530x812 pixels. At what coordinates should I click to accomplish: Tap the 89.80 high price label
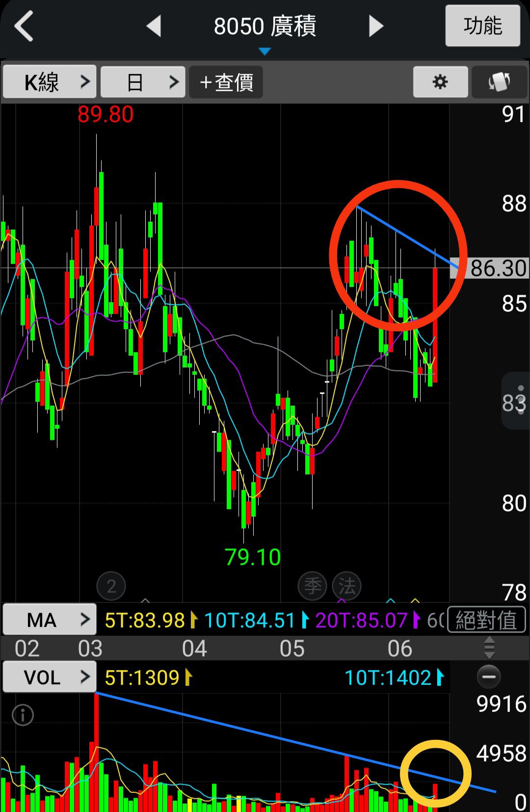106,115
